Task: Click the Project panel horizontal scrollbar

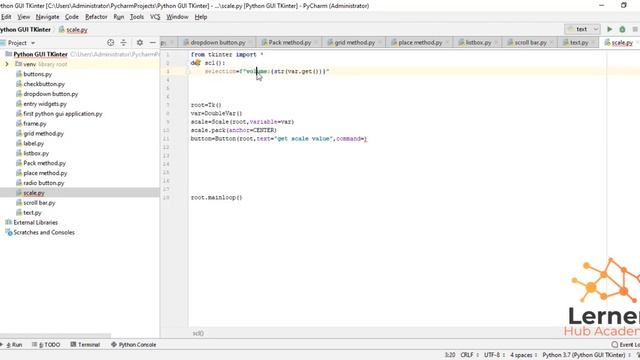Action: pyautogui.click(x=55, y=336)
